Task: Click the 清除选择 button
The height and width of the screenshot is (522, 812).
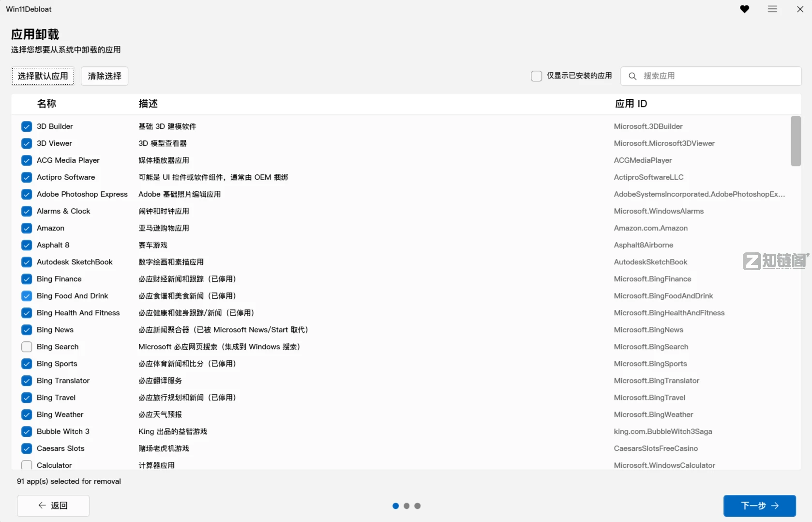Action: (x=104, y=76)
